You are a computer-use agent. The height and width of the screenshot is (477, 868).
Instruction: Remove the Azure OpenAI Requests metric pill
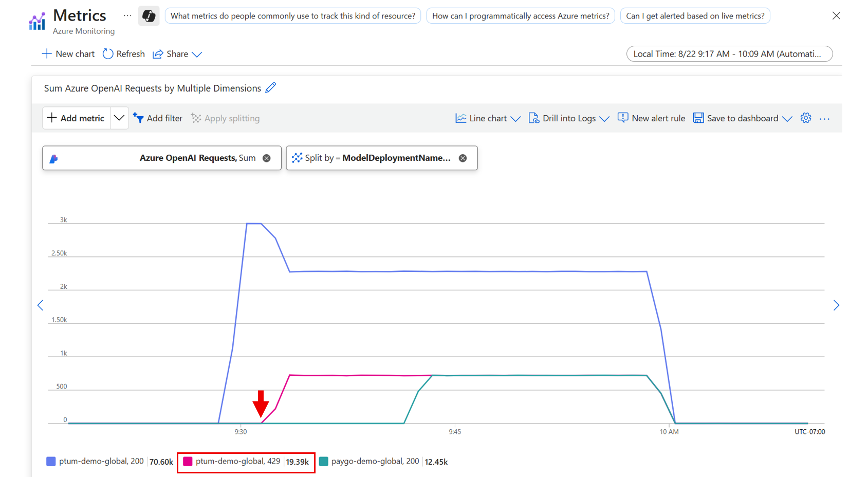pos(267,158)
